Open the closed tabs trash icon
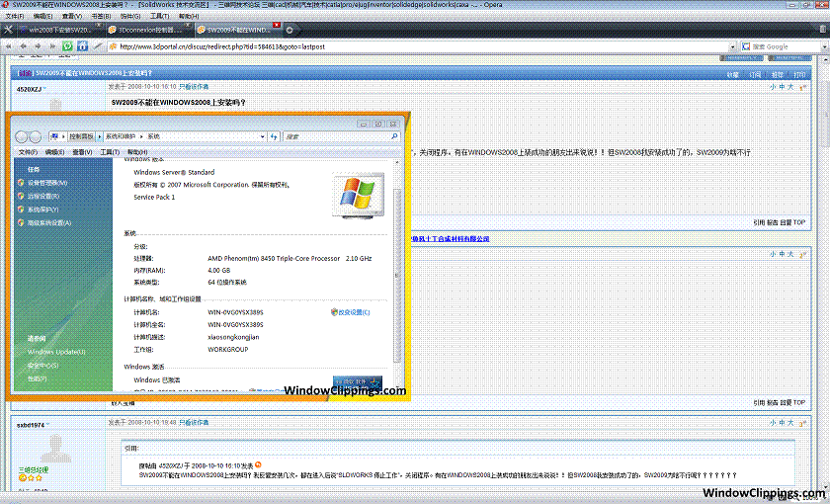 coord(823,30)
